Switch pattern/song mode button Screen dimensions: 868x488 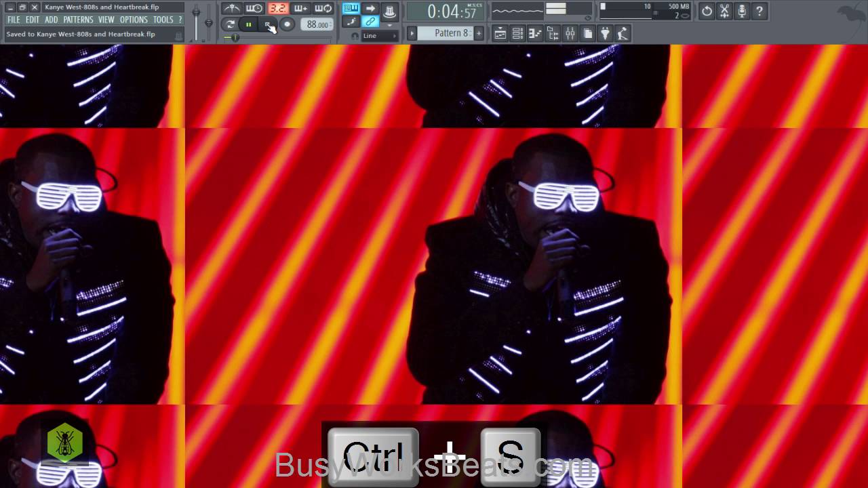click(x=231, y=24)
